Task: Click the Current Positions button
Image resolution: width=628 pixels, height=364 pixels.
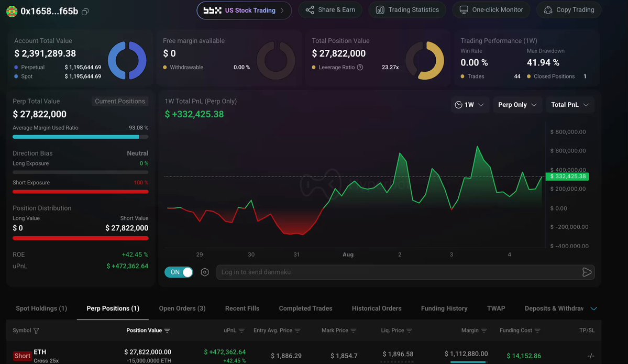Action: tap(120, 101)
